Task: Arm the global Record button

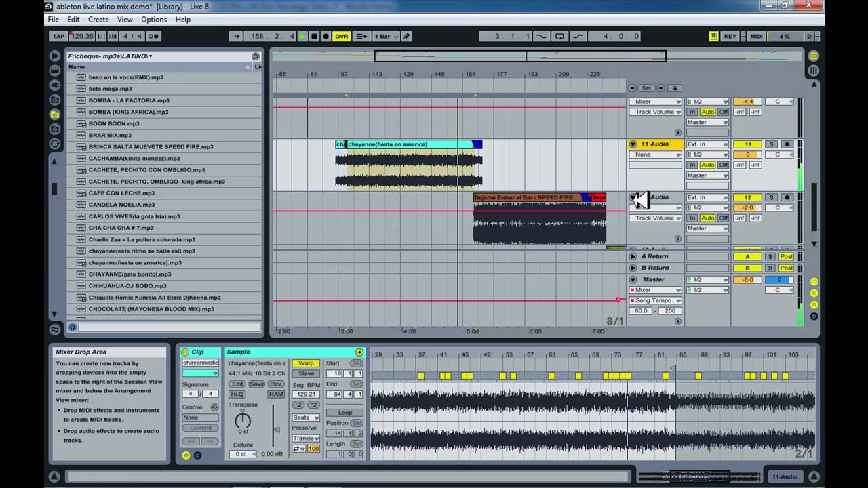Action: (x=325, y=36)
